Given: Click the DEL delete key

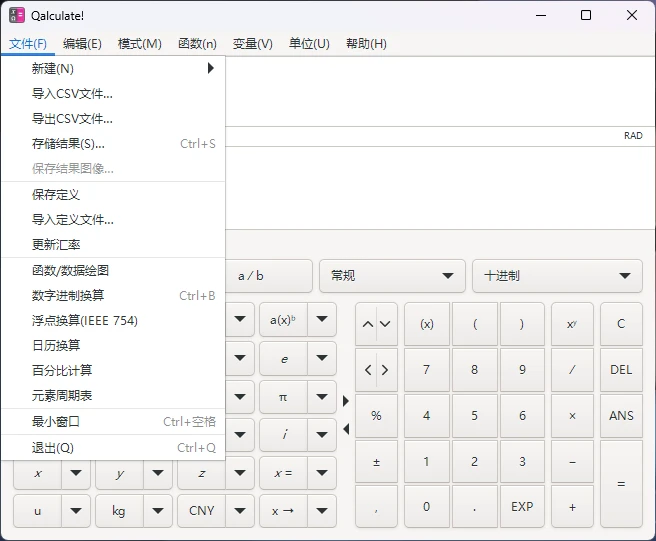Looking at the screenshot, I should [621, 370].
